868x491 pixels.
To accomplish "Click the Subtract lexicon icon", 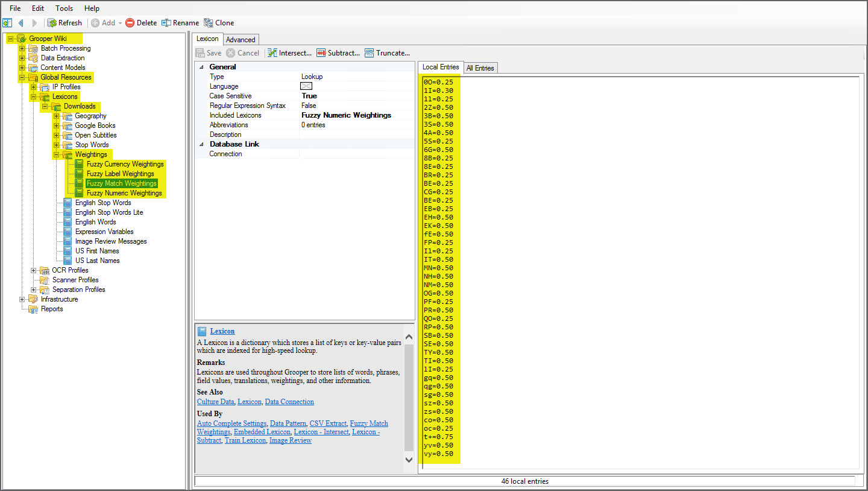I will click(x=321, y=53).
